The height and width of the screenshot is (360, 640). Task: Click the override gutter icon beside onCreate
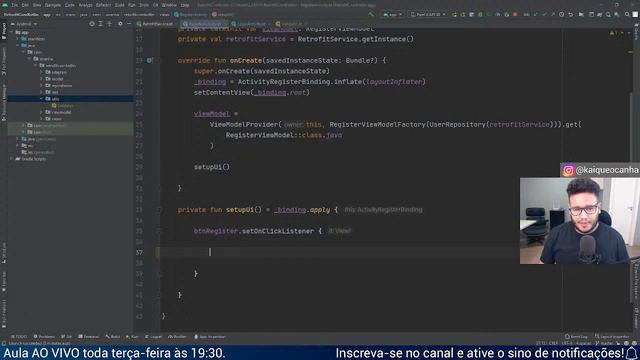coord(149,60)
